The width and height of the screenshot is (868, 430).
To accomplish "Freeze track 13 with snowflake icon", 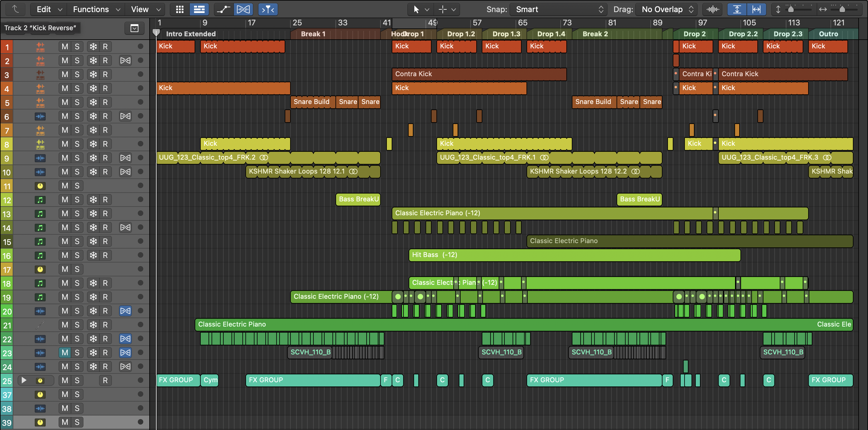I will (x=93, y=213).
